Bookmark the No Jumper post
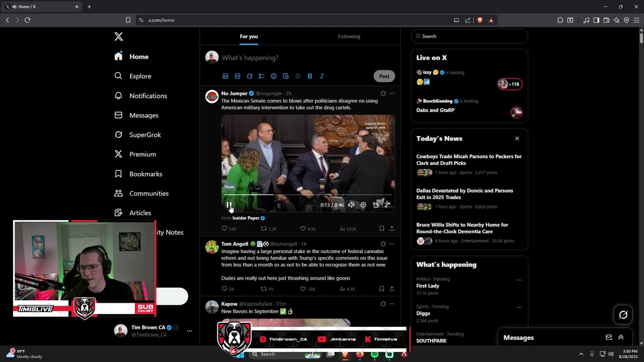644x362 pixels. (x=382, y=229)
